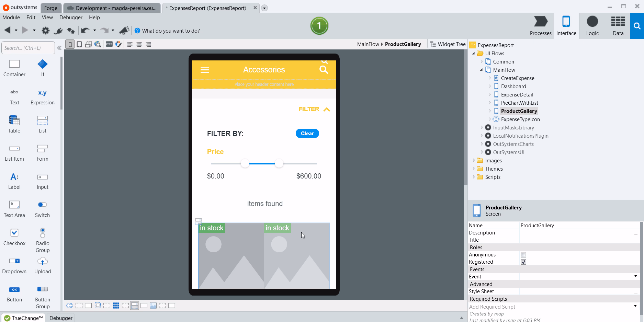Click the feedback megaphone icon

pos(124,30)
